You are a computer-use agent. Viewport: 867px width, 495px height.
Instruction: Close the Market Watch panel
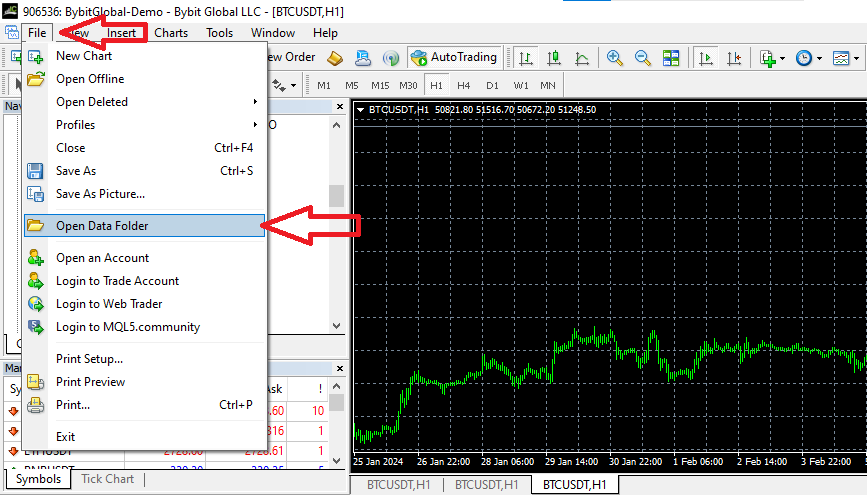[x=340, y=368]
